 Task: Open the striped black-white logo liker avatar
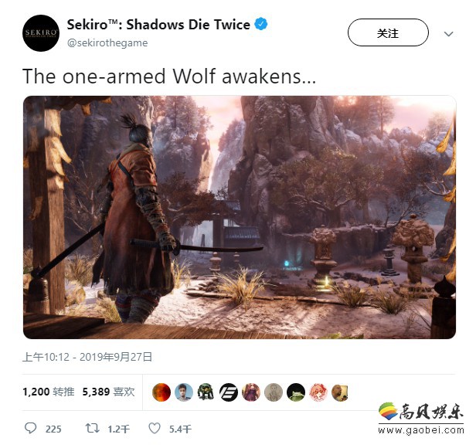(229, 392)
